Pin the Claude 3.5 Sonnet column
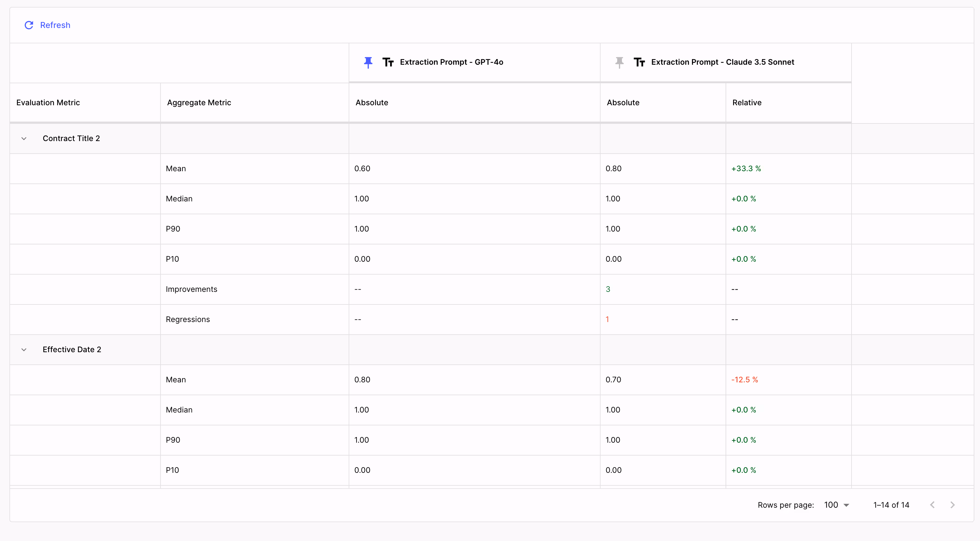 click(x=619, y=62)
